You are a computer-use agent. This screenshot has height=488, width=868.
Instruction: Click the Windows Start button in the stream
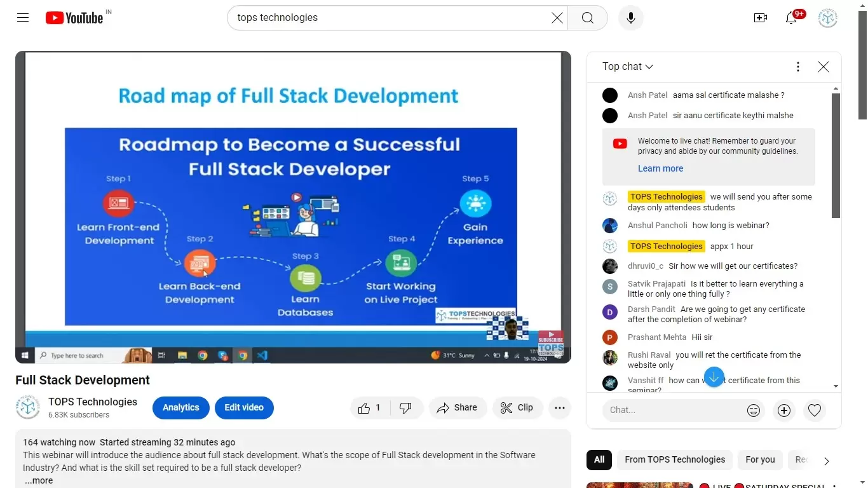pyautogui.click(x=25, y=355)
